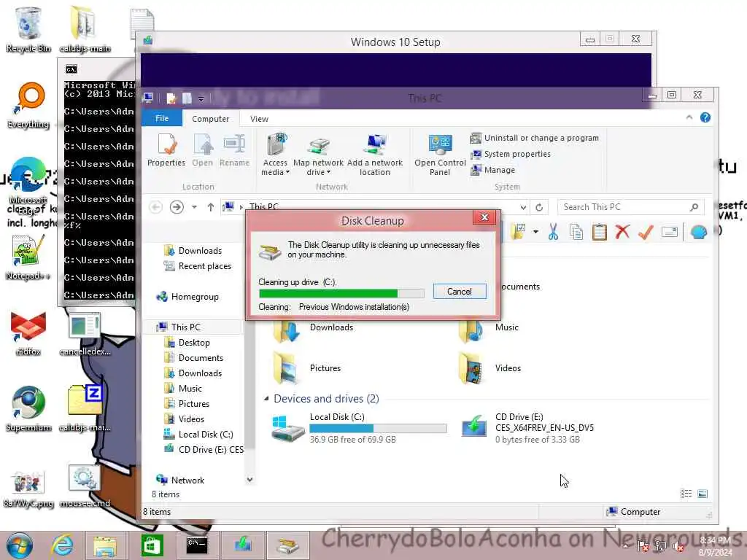This screenshot has height=560, width=747.
Task: Go up one folder level
Action: coord(211,207)
